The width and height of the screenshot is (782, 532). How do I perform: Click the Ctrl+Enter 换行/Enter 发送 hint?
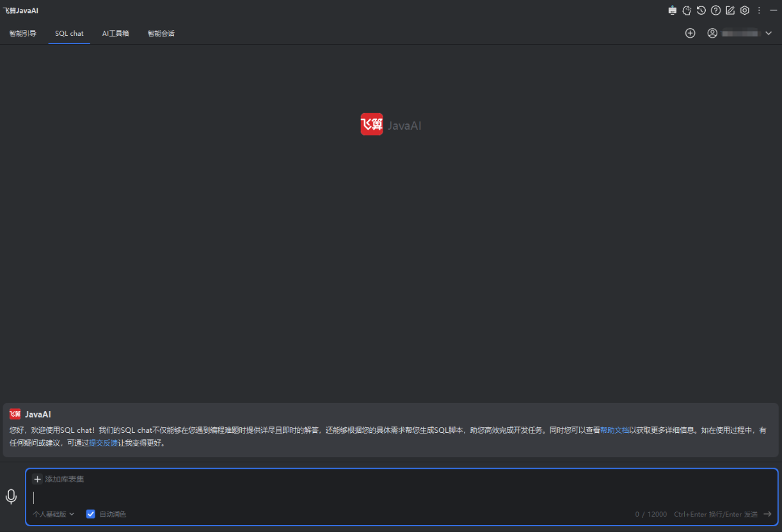[x=715, y=514]
